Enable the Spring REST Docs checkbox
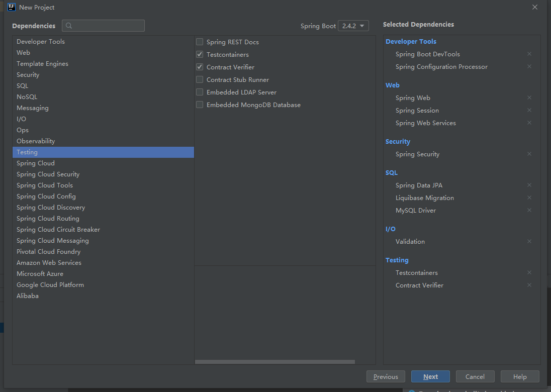This screenshot has width=551, height=392. tap(200, 42)
